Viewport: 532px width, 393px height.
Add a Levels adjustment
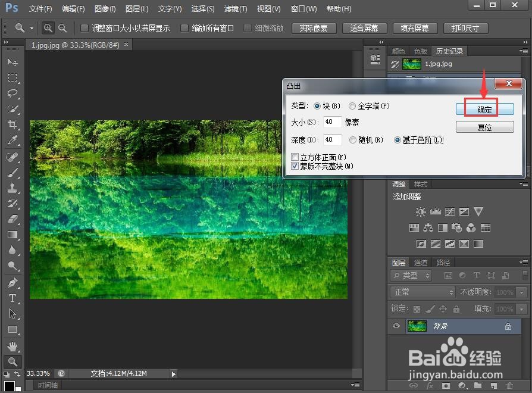(436, 212)
